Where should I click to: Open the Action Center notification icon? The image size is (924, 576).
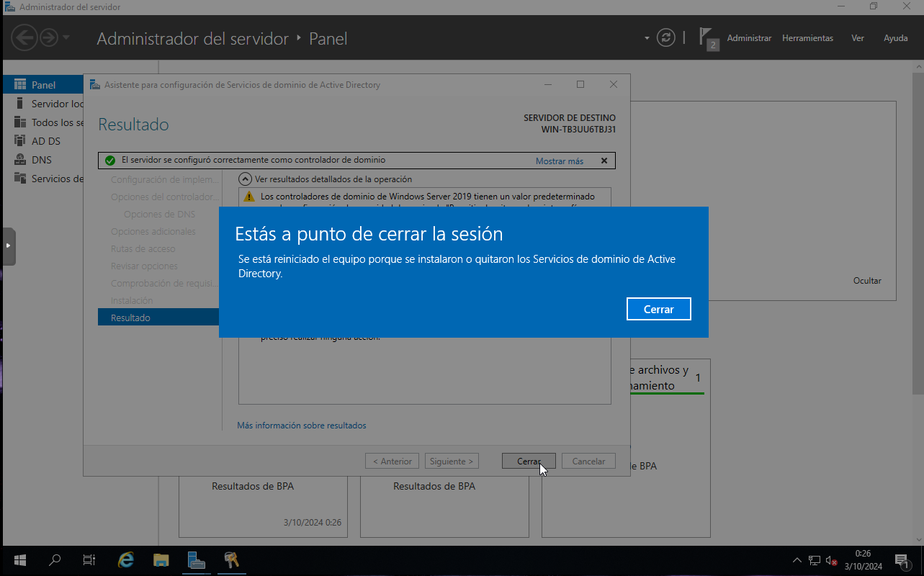(902, 560)
